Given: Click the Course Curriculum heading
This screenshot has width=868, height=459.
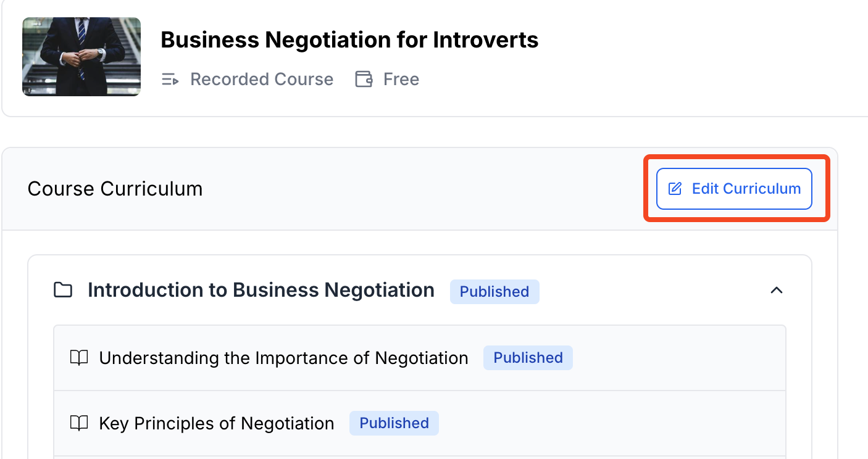Looking at the screenshot, I should coord(115,189).
